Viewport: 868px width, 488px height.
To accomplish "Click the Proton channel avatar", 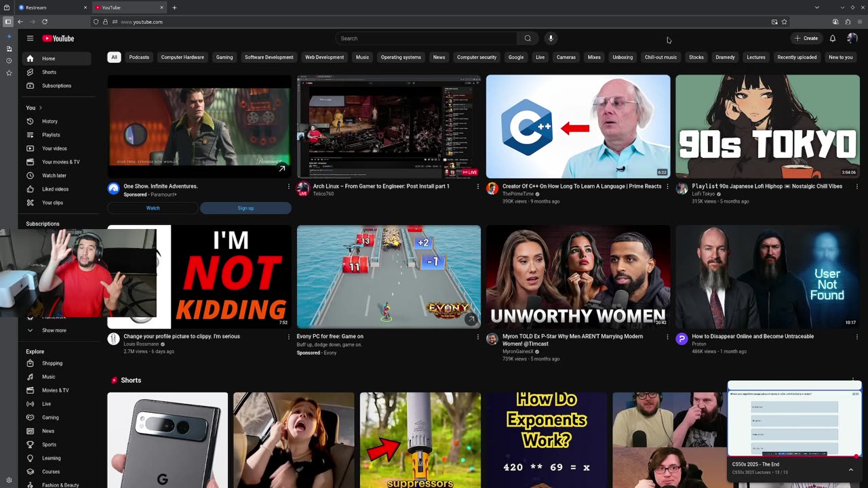I will point(682,339).
